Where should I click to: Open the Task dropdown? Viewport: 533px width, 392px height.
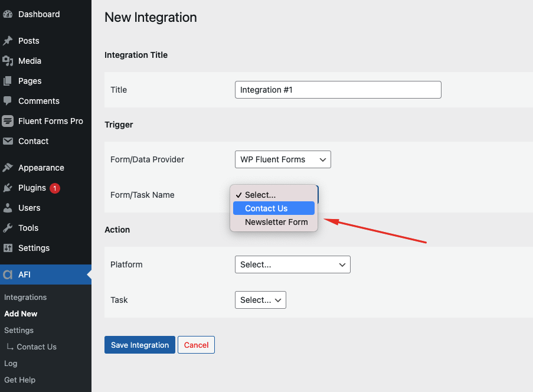click(x=260, y=300)
